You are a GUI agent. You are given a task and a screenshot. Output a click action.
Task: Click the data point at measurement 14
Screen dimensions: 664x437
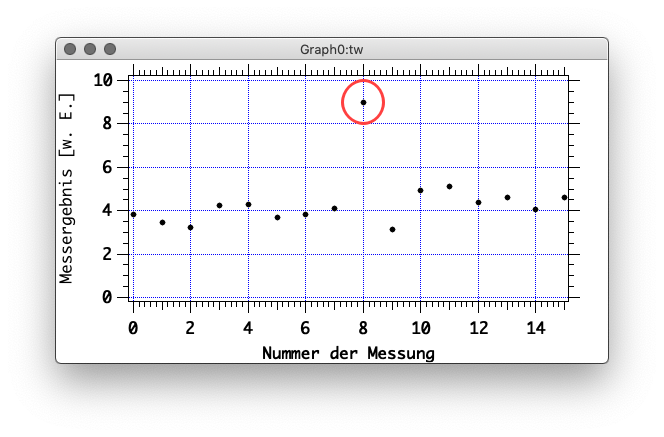535,210
